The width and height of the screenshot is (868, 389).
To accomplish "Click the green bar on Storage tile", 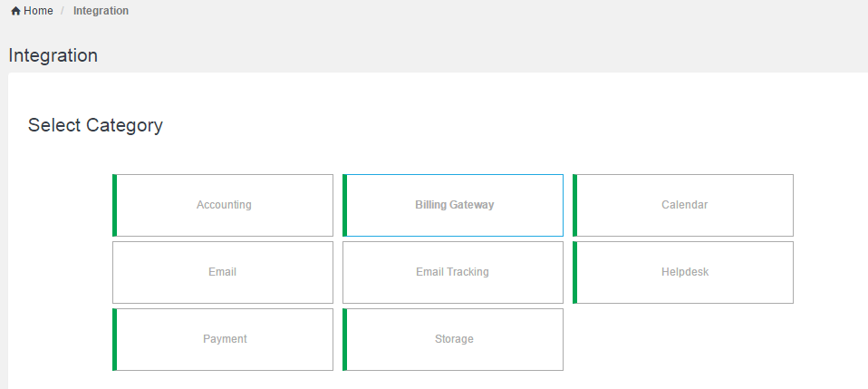I will coord(345,339).
